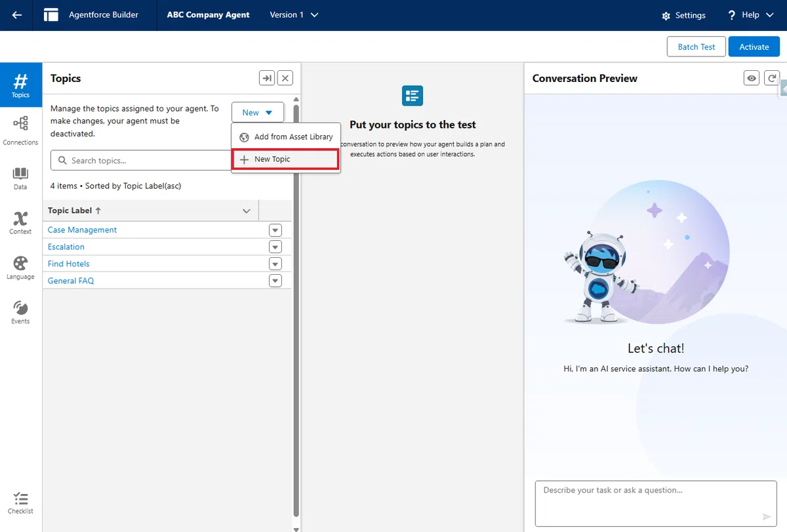Screen dimensions: 787x532
Task: Click the Batch Test button
Action: tap(696, 47)
